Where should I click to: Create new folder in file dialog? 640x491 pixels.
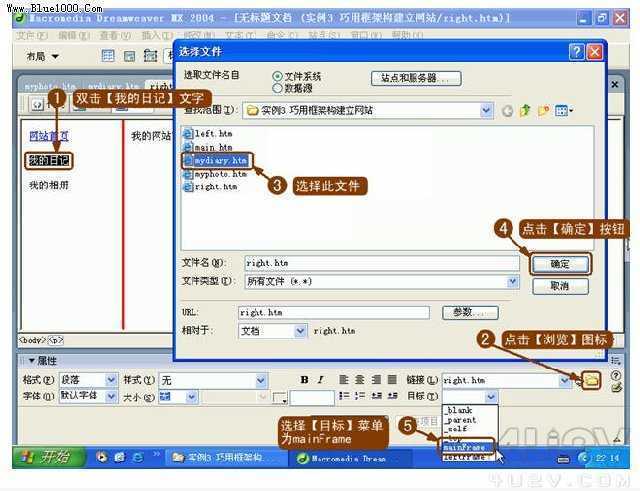pos(543,110)
